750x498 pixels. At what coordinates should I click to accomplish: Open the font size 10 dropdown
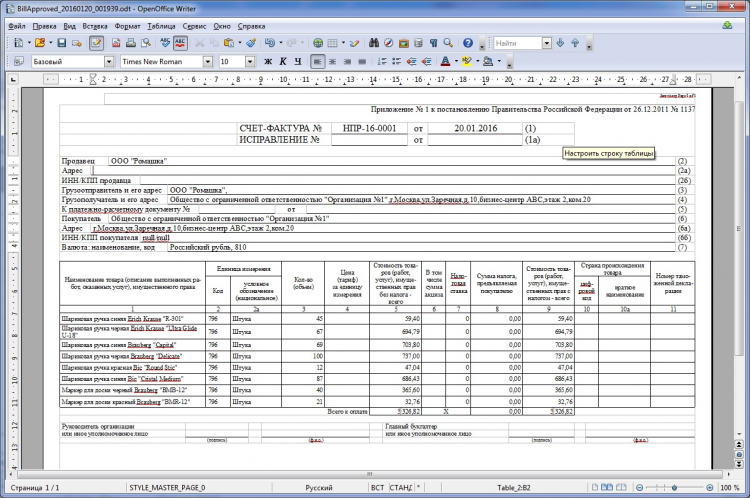pos(251,62)
